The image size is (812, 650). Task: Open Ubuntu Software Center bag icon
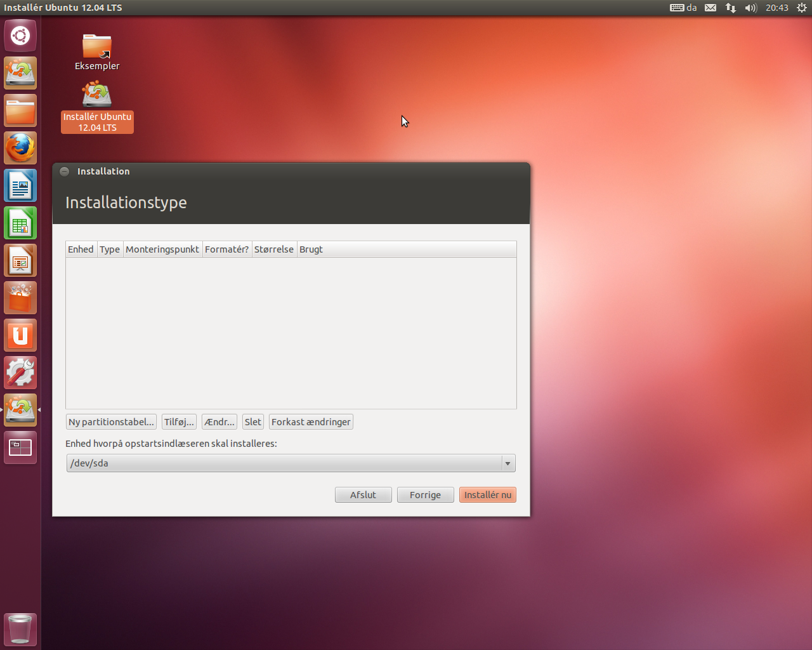point(20,298)
